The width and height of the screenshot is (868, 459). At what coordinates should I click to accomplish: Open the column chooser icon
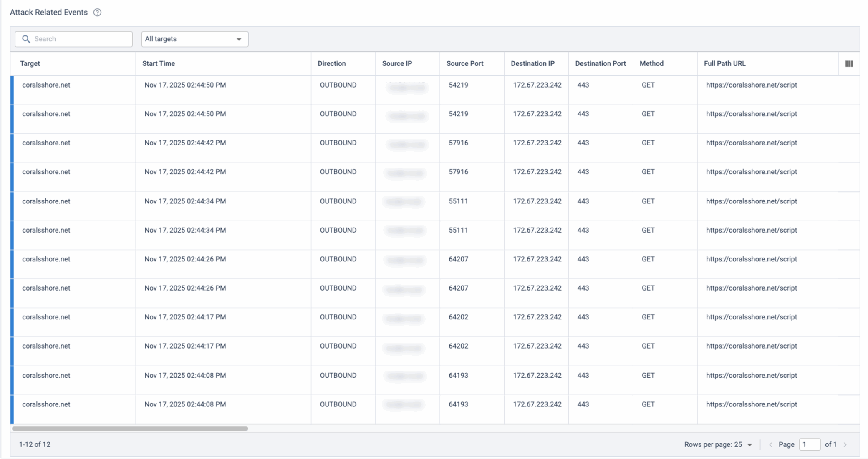pyautogui.click(x=849, y=64)
